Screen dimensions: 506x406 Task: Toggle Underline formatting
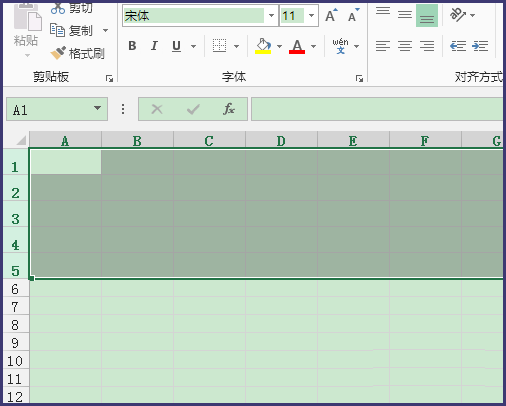(x=176, y=46)
